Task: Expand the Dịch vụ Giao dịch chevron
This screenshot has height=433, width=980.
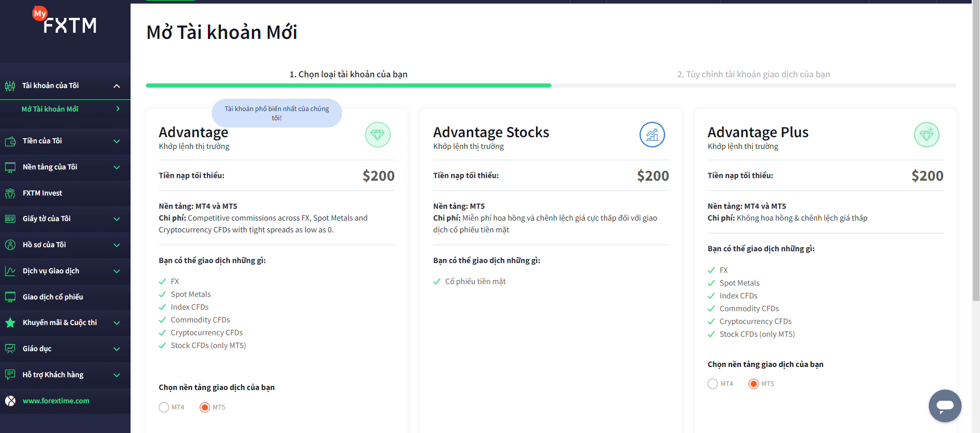Action: coord(117,271)
